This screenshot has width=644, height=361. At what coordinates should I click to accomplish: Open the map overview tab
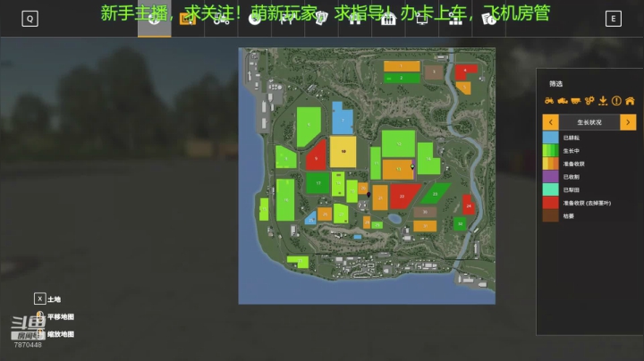click(155, 19)
